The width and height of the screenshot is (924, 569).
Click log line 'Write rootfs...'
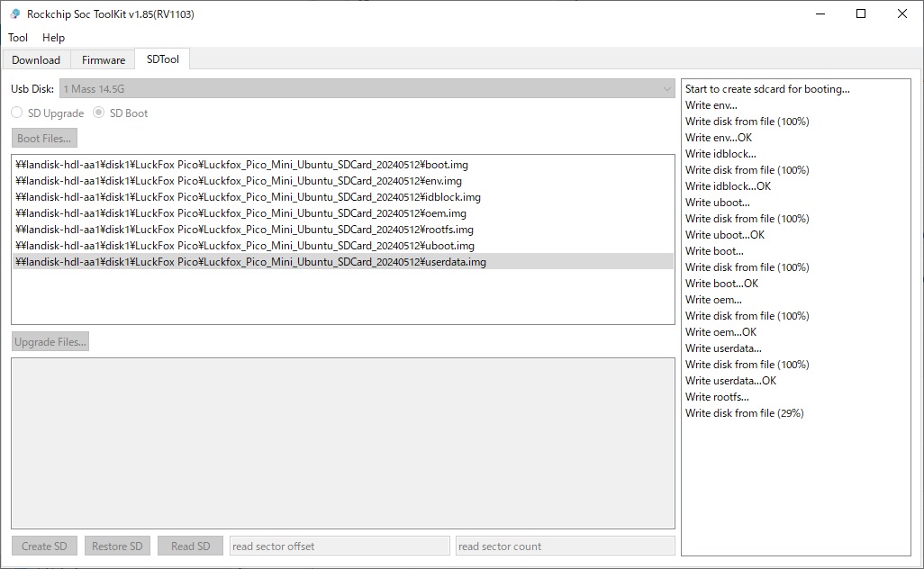(x=717, y=397)
